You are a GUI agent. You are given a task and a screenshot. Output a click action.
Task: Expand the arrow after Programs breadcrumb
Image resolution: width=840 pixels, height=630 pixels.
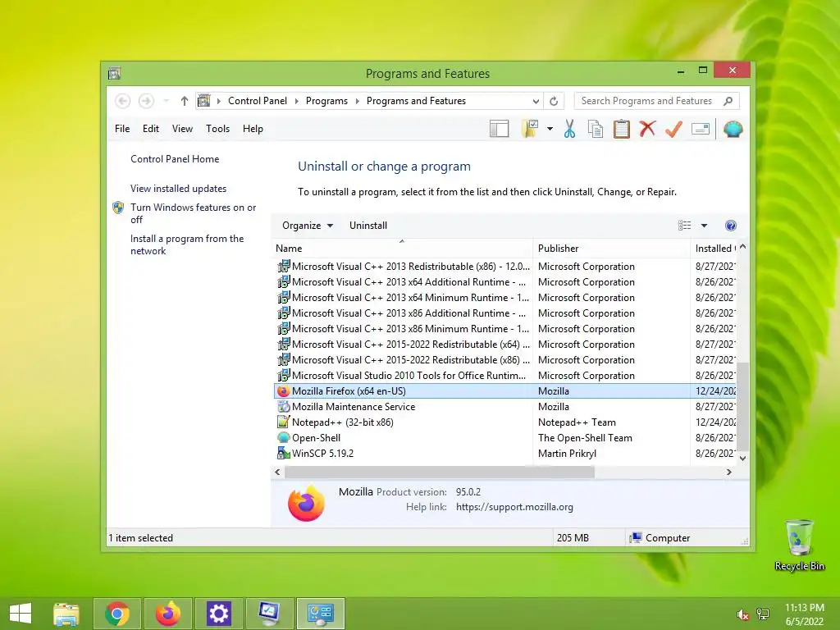358,101
